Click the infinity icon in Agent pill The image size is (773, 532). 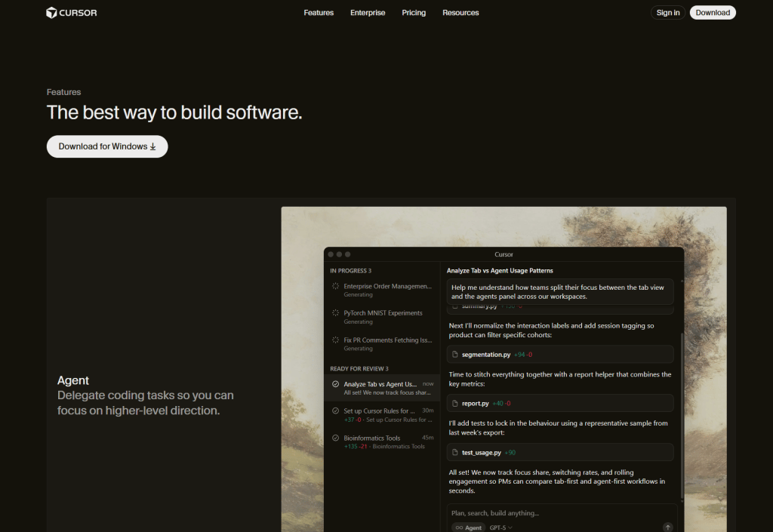[x=459, y=527]
